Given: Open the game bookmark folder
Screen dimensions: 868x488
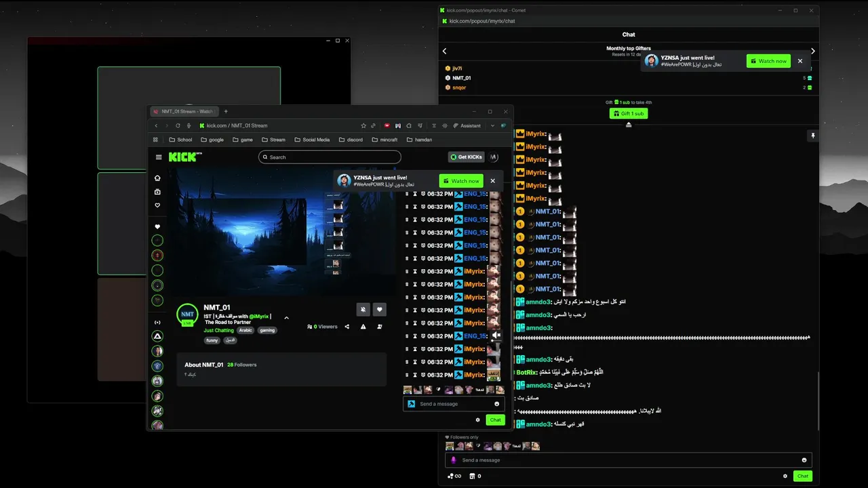Looking at the screenshot, I should (242, 140).
